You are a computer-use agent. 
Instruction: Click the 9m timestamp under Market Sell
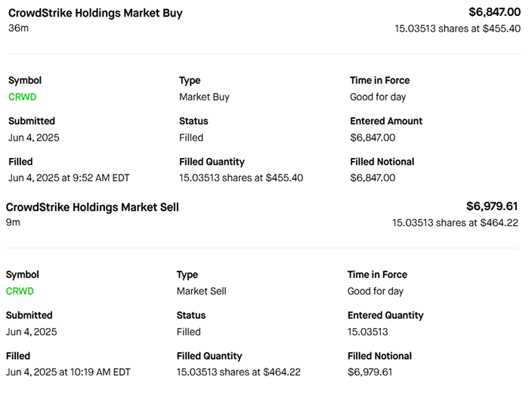pyautogui.click(x=13, y=223)
